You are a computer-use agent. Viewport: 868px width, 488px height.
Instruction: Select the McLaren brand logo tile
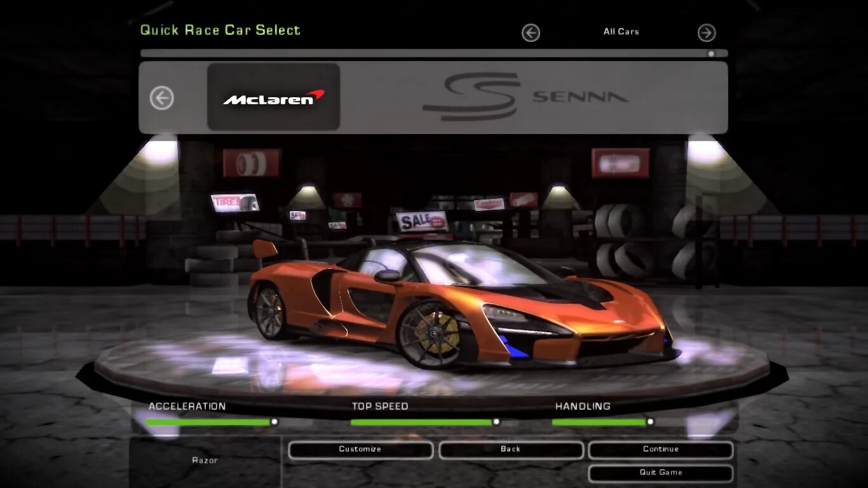point(273,97)
